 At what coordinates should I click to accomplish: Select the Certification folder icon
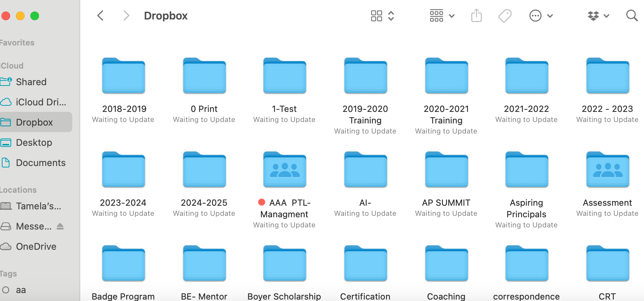(x=366, y=263)
